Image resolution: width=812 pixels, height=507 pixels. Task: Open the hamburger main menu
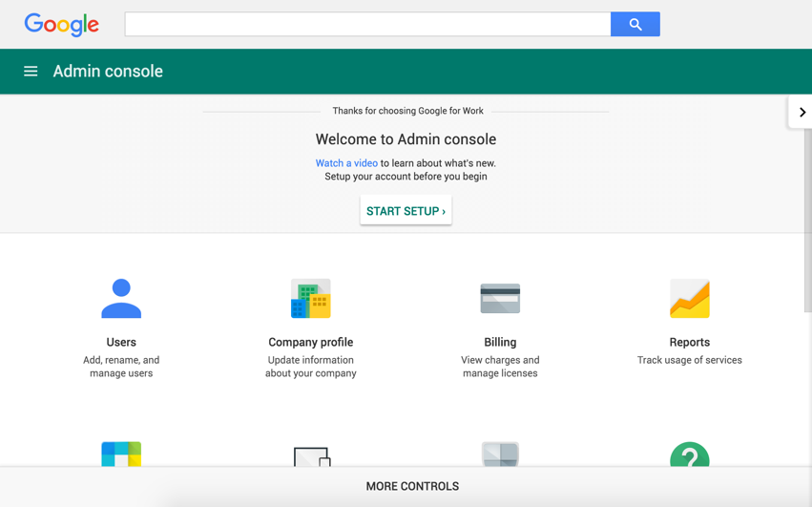click(31, 71)
